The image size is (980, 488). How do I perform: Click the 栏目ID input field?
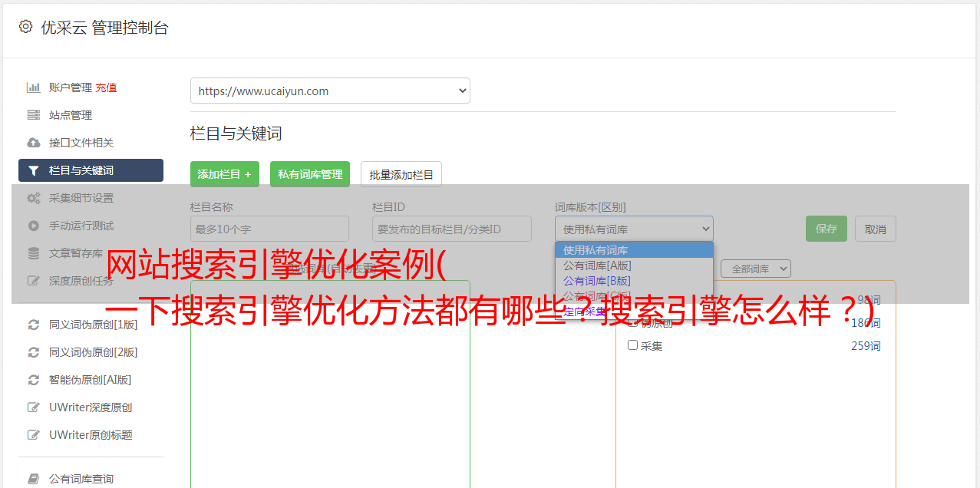(x=452, y=229)
